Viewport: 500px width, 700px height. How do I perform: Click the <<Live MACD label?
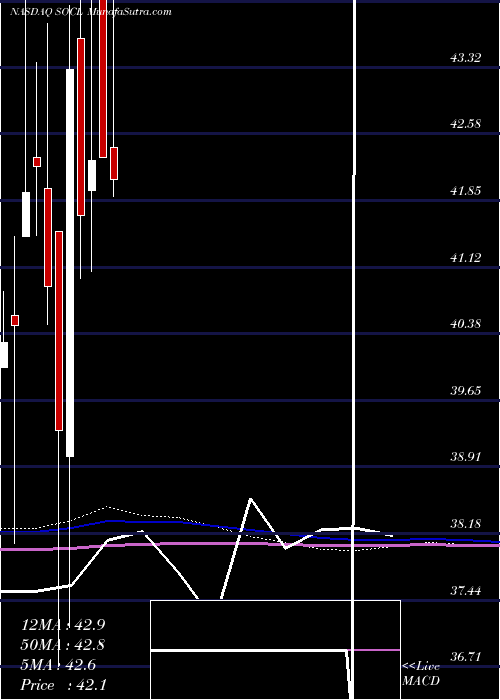(421, 673)
